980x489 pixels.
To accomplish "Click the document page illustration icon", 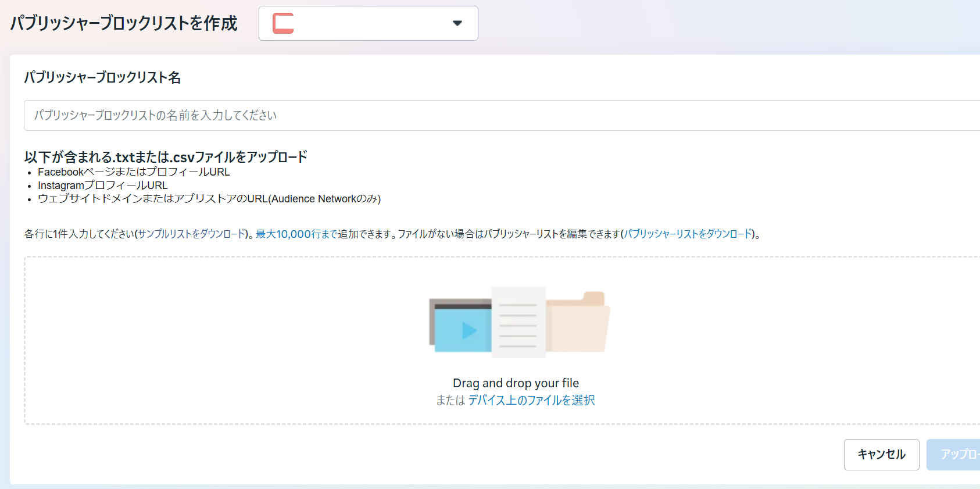I will [518, 322].
